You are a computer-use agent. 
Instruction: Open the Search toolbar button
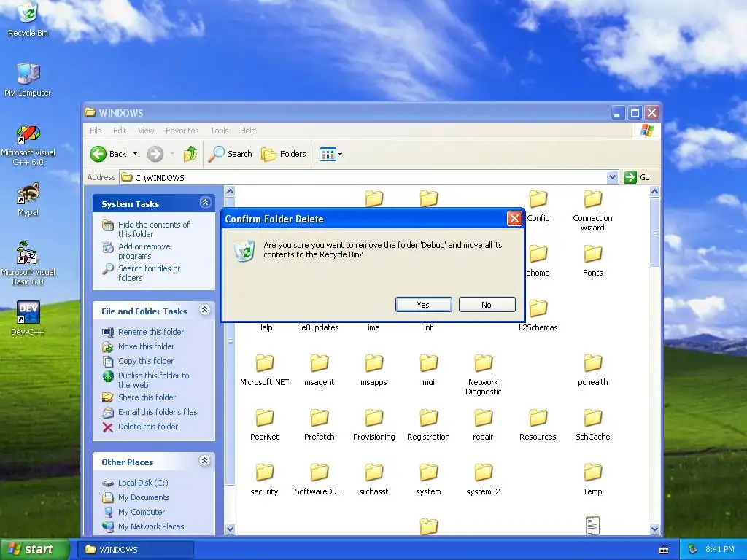point(231,154)
